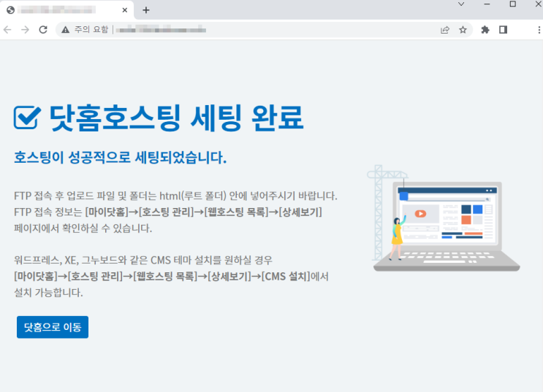The width and height of the screenshot is (543, 392).
Task: Click the 닷홈으로 이동 button
Action: click(53, 327)
